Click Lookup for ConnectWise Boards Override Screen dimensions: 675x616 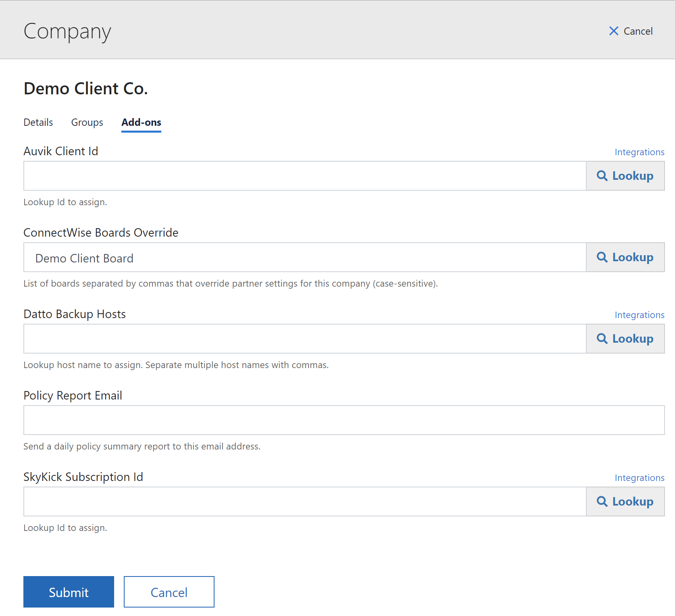pos(625,257)
